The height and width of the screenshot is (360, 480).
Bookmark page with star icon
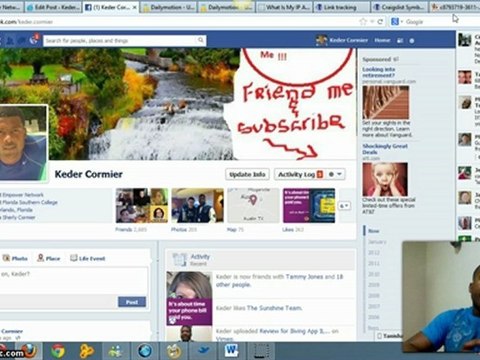[363, 22]
